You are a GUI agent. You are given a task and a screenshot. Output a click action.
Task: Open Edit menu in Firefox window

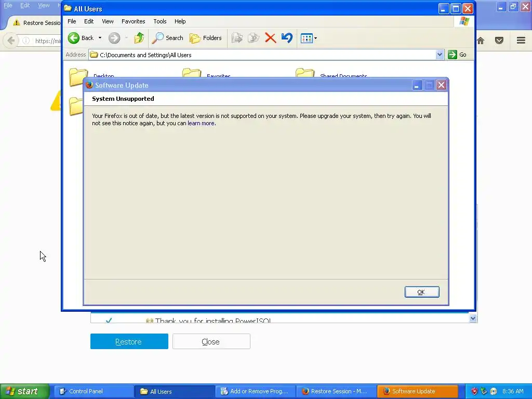coord(25,5)
